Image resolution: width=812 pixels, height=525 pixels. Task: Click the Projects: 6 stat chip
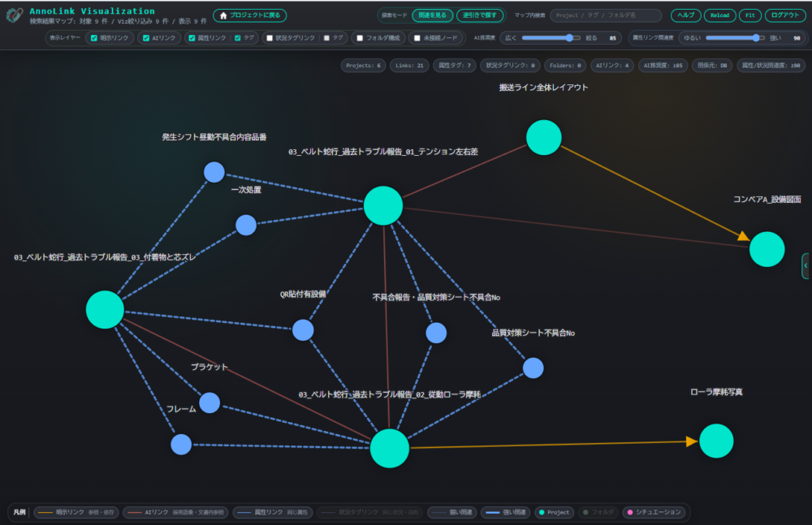[x=363, y=66]
